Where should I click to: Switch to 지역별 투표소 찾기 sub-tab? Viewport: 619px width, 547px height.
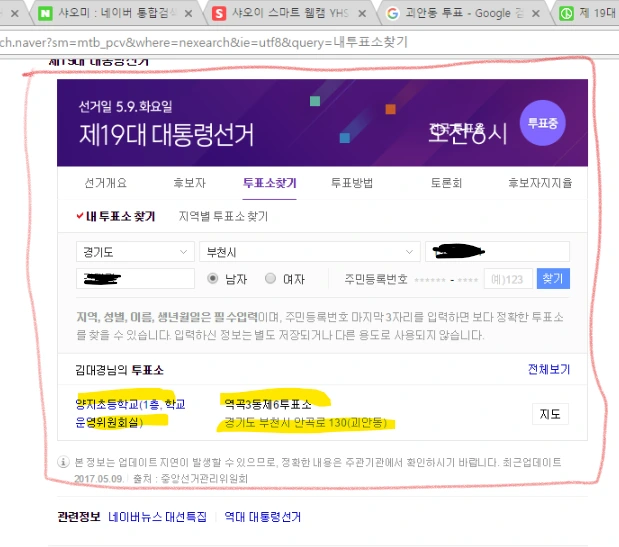(x=223, y=216)
